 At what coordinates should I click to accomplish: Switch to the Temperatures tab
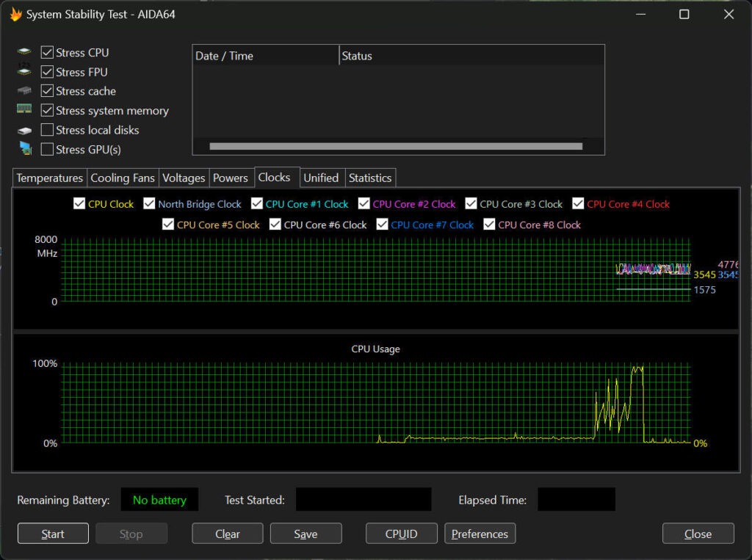coord(50,178)
